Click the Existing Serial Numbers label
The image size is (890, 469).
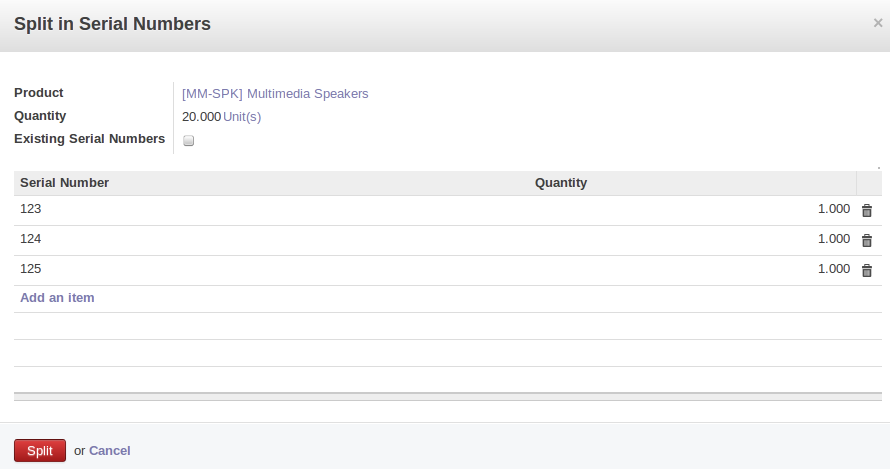(89, 139)
